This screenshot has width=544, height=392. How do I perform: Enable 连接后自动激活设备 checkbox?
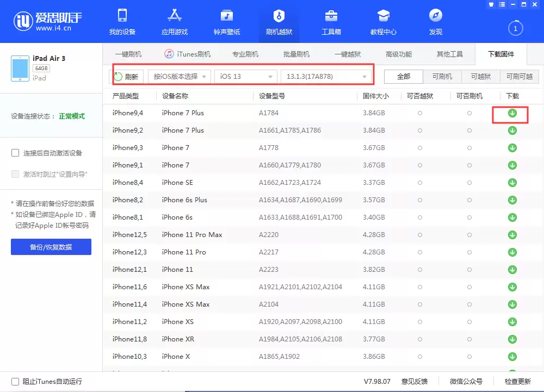click(x=15, y=153)
